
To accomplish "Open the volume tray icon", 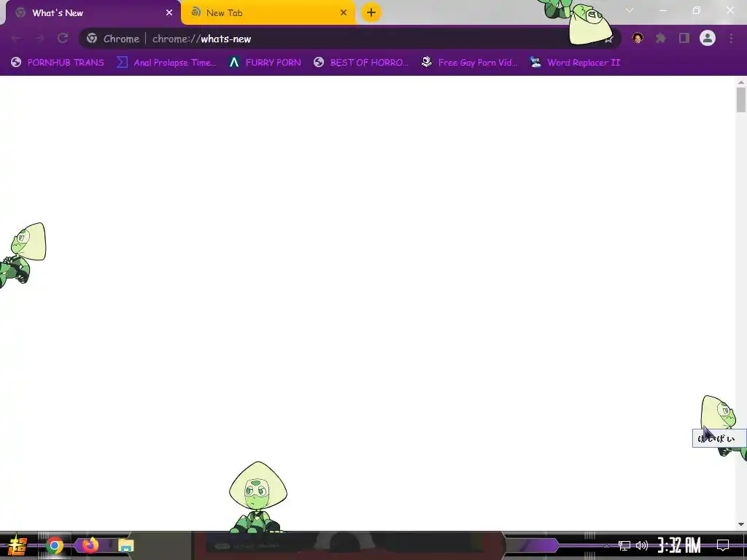I will (642, 545).
